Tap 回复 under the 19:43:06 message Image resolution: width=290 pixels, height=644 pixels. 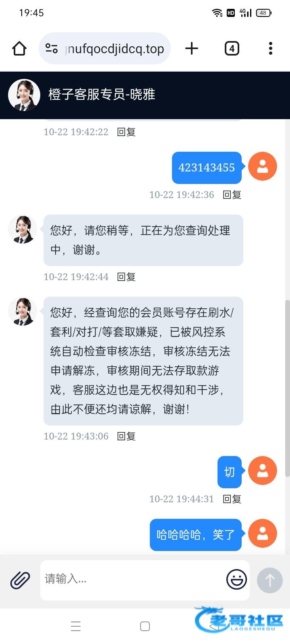tap(126, 436)
